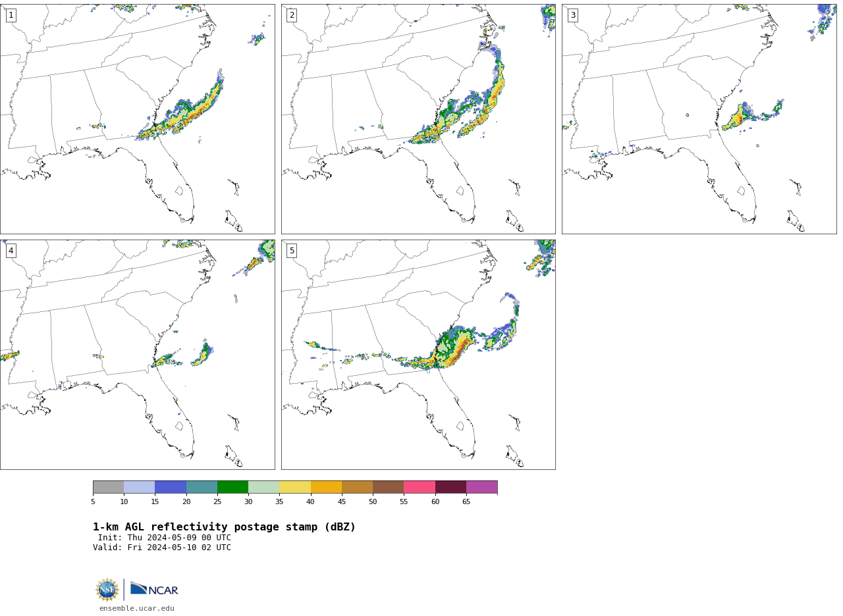
Task: Click the 'Valid: Fri 2024-05-10 02 UTC' text
Action: (x=162, y=548)
